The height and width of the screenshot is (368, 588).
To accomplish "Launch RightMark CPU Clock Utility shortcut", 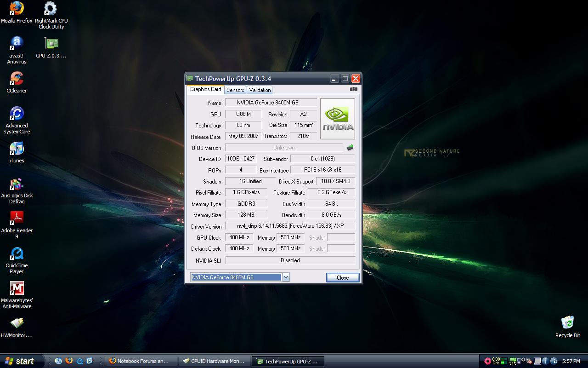I will point(51,15).
